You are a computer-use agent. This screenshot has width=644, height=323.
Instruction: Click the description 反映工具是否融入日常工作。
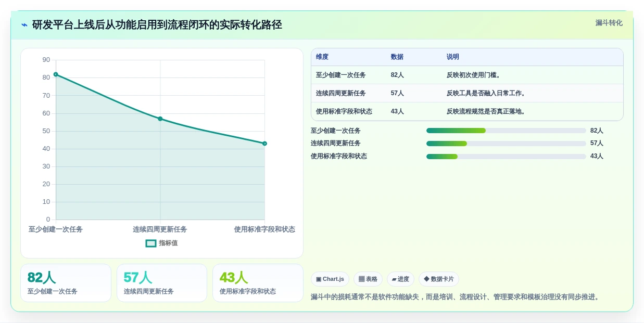487,93
